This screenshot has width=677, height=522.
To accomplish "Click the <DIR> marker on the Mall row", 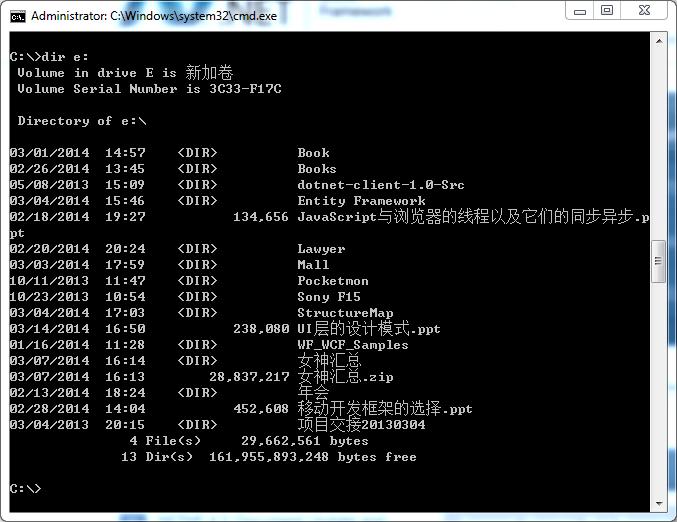I will pyautogui.click(x=197, y=265).
